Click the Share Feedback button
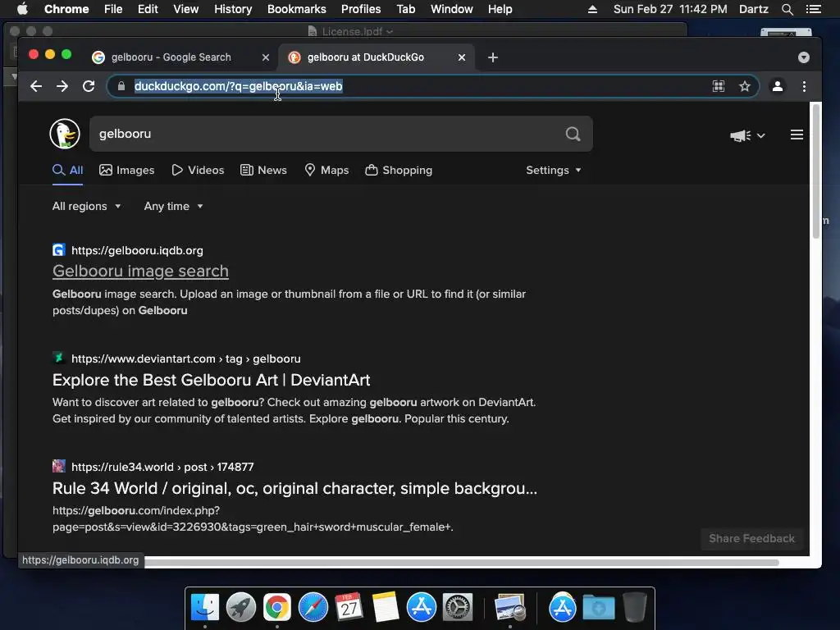840x630 pixels. [751, 538]
